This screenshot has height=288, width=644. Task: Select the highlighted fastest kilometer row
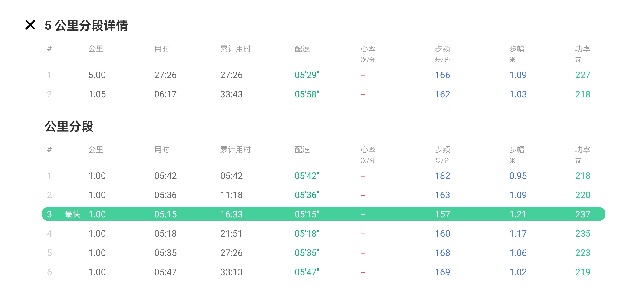pyautogui.click(x=323, y=214)
